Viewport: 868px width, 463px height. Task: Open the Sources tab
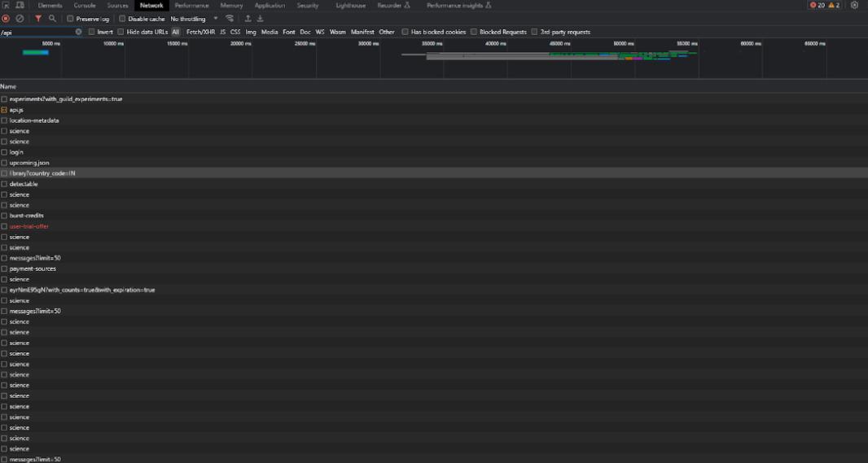117,6
